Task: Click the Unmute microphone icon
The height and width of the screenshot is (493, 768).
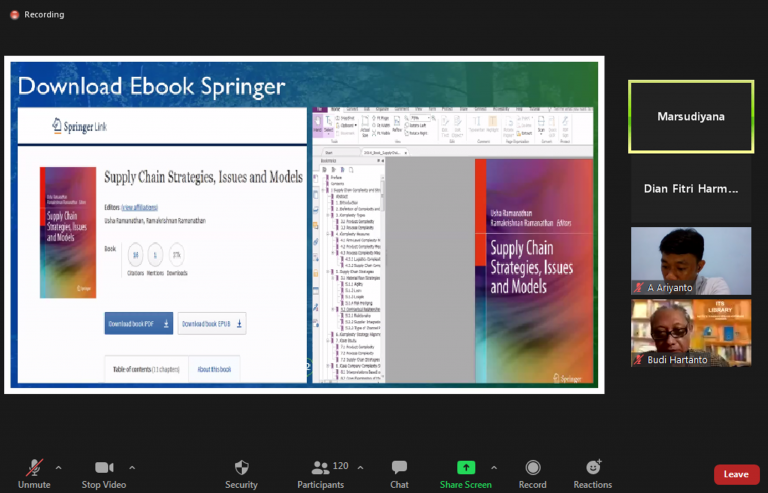Action: (34, 467)
